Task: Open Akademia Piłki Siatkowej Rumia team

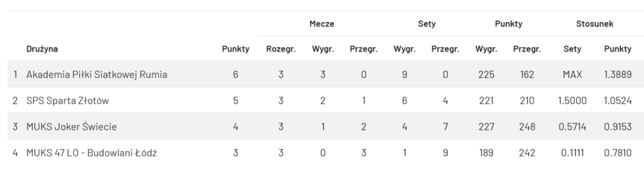Action: pyautogui.click(x=97, y=75)
